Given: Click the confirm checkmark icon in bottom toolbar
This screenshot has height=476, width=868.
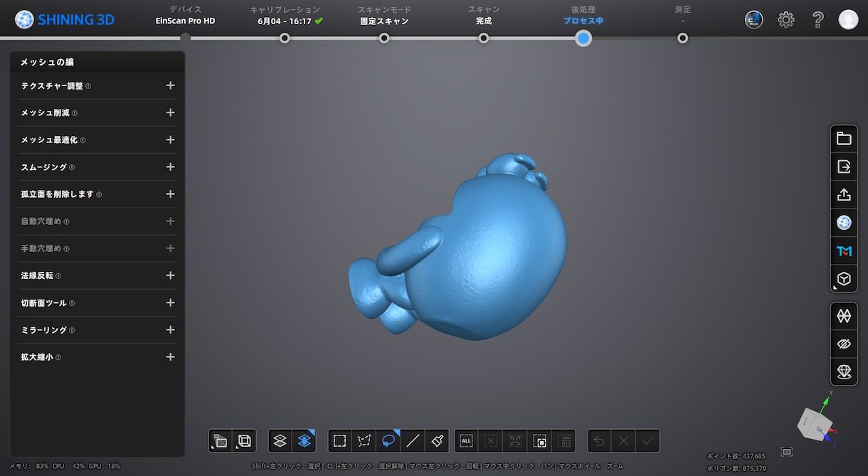Looking at the screenshot, I should pyautogui.click(x=648, y=441).
